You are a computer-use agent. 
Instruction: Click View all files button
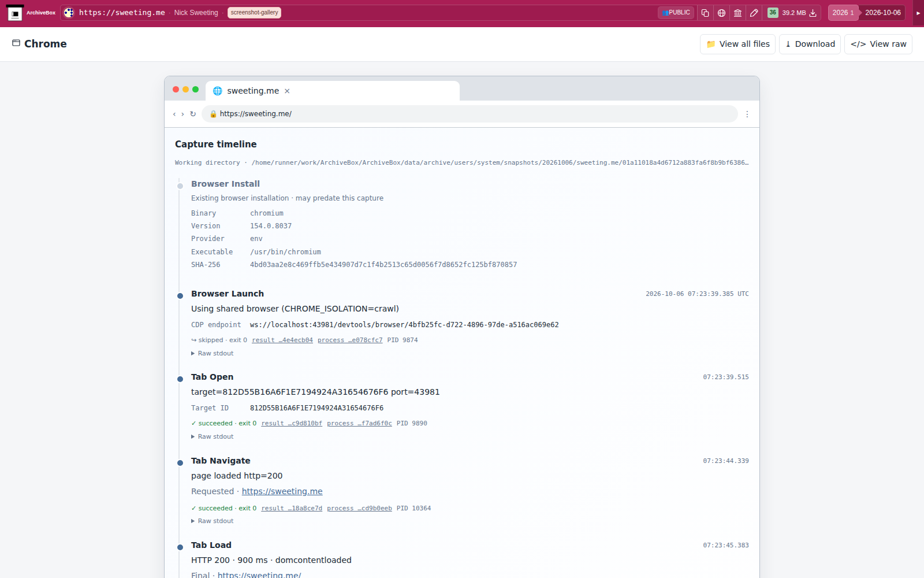pyautogui.click(x=737, y=44)
